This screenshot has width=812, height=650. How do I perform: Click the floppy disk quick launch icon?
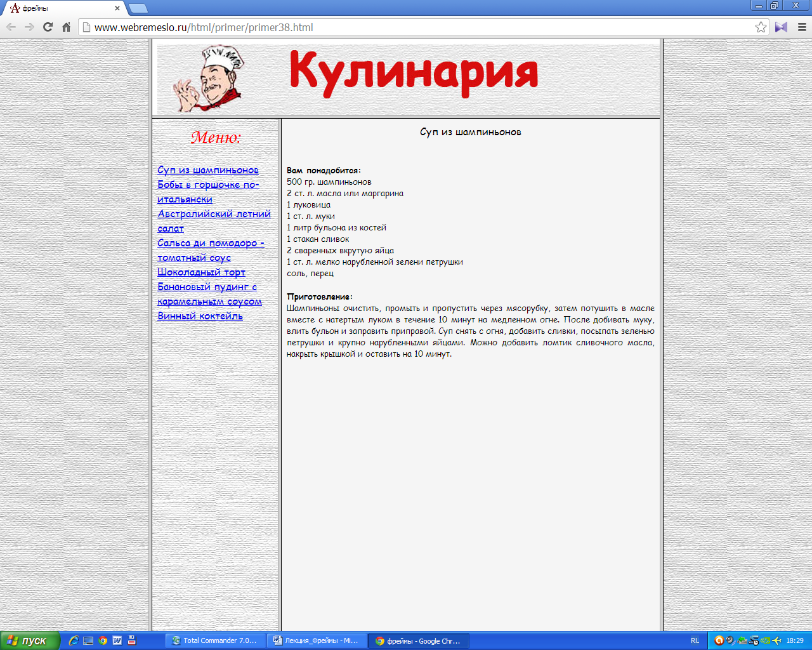(x=132, y=640)
